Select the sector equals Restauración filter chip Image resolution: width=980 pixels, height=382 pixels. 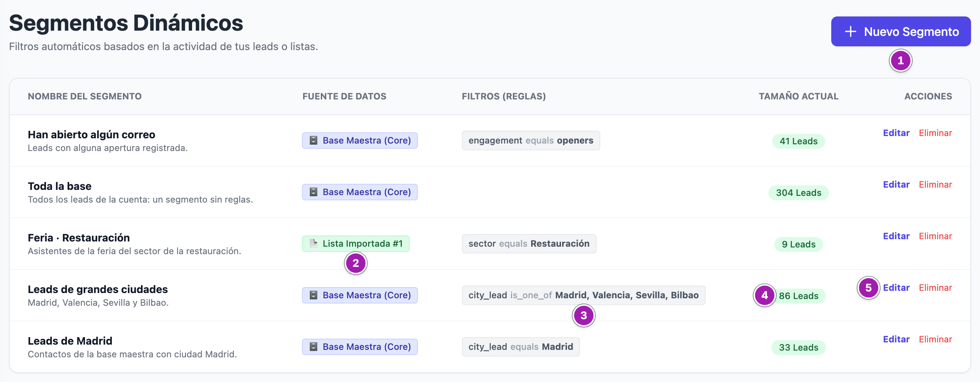(529, 243)
